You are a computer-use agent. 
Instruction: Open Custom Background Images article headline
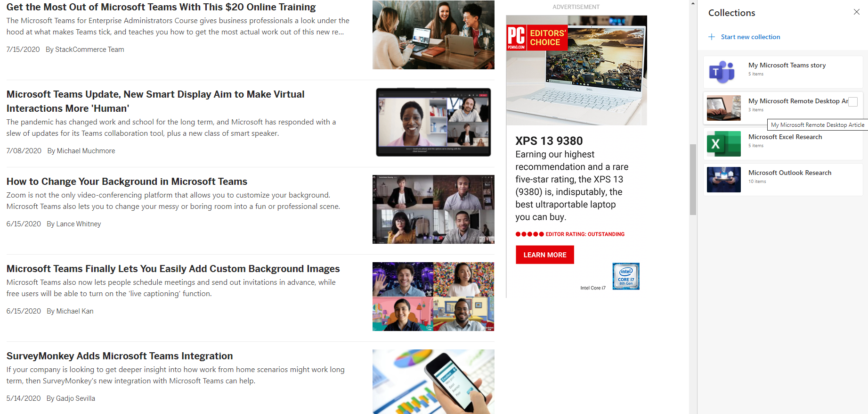pyautogui.click(x=173, y=269)
